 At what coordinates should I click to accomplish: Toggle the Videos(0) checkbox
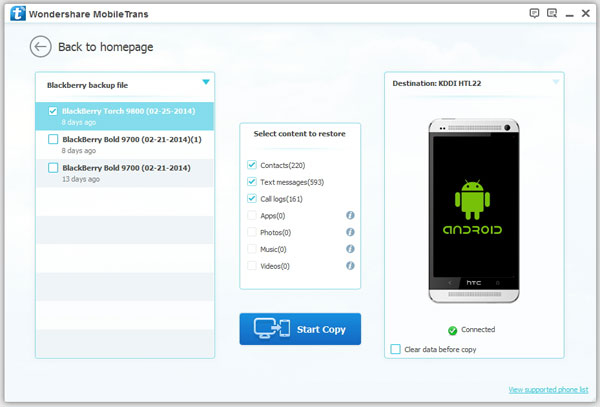(x=252, y=266)
